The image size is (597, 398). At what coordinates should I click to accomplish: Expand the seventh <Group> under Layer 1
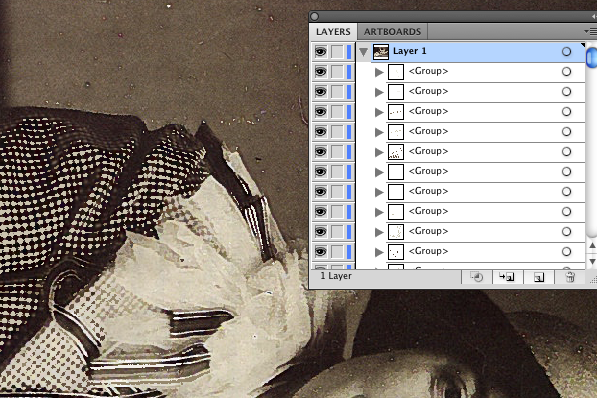(x=379, y=192)
